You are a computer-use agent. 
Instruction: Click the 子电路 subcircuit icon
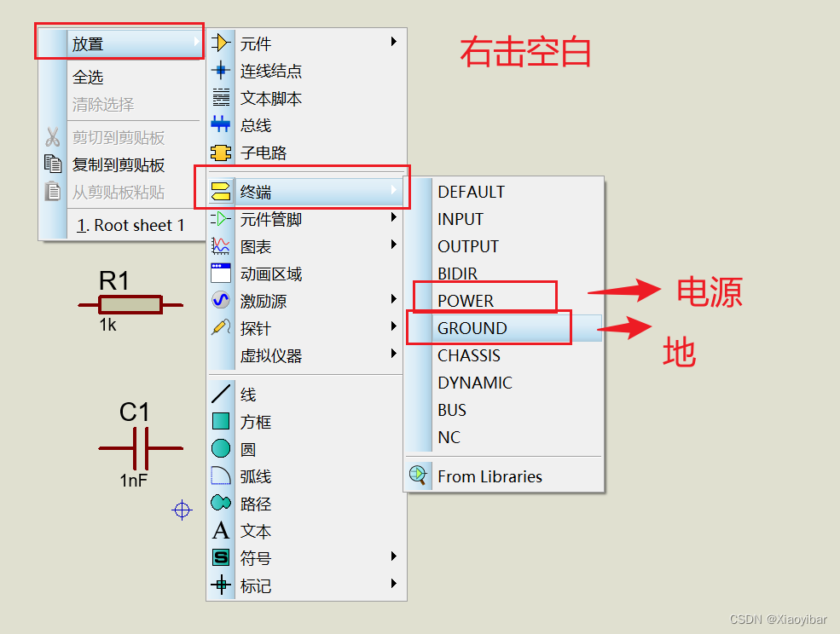[x=221, y=153]
